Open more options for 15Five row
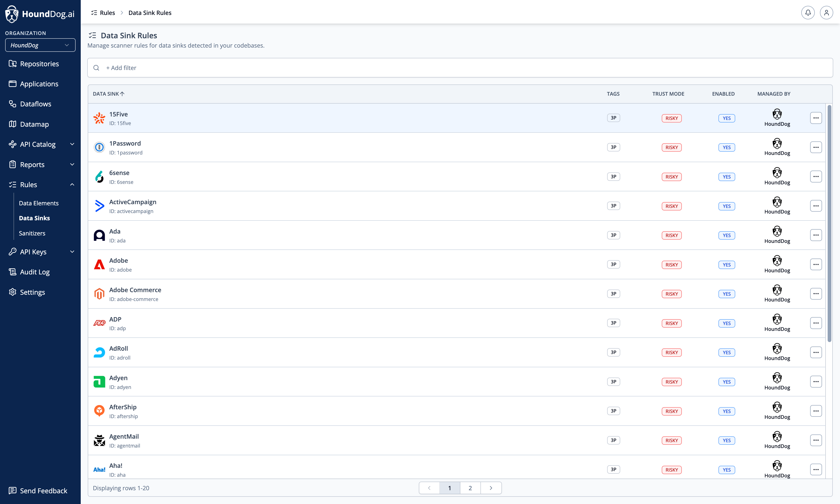Viewport: 840px width, 504px height. 815,118
